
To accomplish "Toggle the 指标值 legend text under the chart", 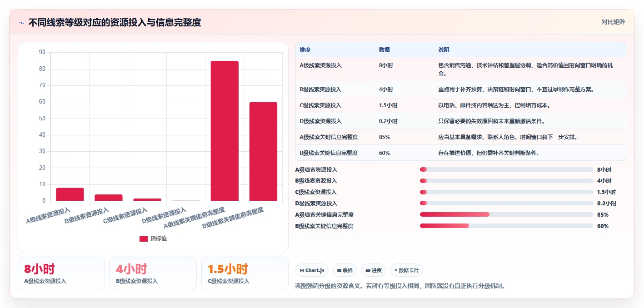I will pos(159,238).
